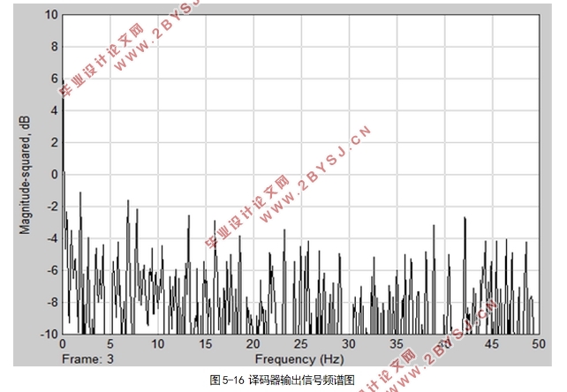Click the figure caption '图 5-16 译码器输出信号频谱图'

(x=282, y=380)
